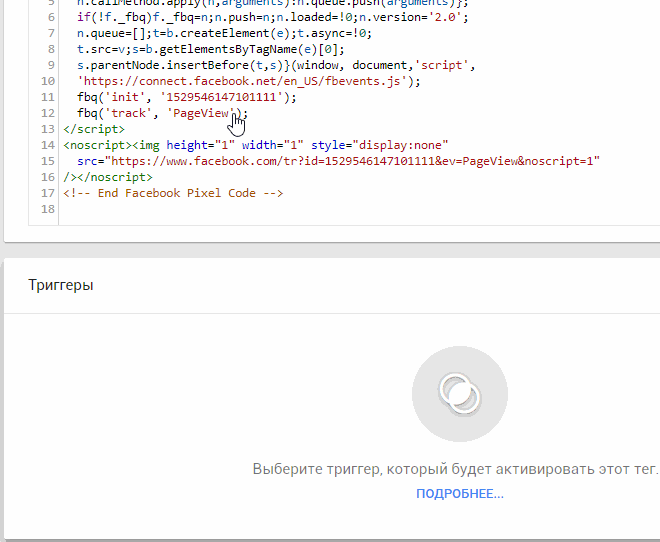Viewport: 660px width, 542px height.
Task: Open the ПОДРОБНЕЕ... link
Action: click(460, 494)
